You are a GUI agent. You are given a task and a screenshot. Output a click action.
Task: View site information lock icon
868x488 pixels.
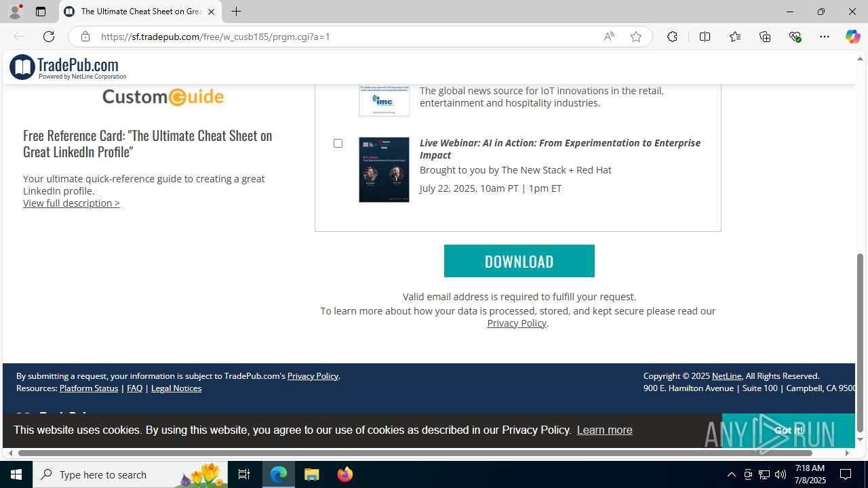click(85, 37)
